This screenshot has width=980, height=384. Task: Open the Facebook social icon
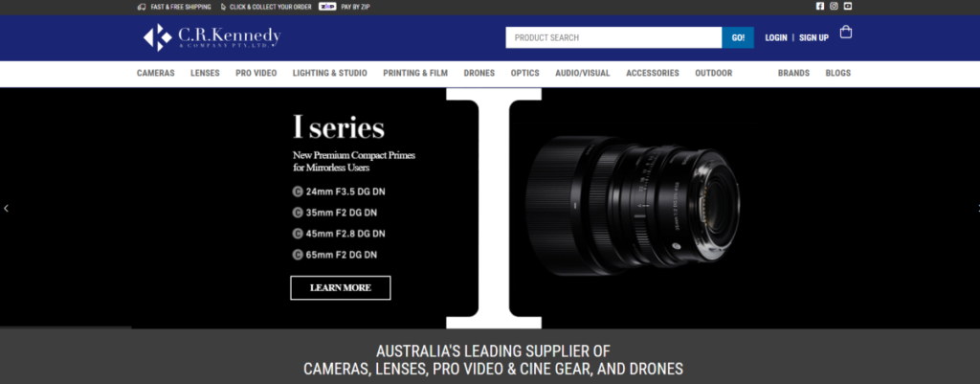[x=820, y=7]
